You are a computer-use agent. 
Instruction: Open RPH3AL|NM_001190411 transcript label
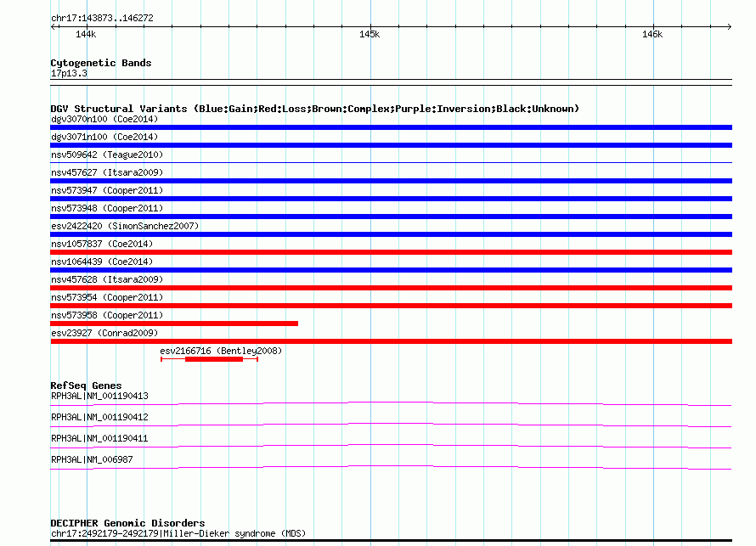pyautogui.click(x=99, y=438)
